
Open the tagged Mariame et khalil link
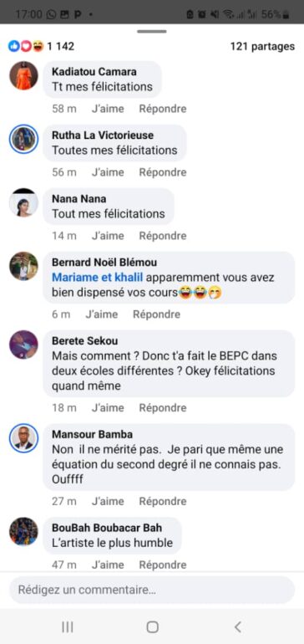(97, 278)
